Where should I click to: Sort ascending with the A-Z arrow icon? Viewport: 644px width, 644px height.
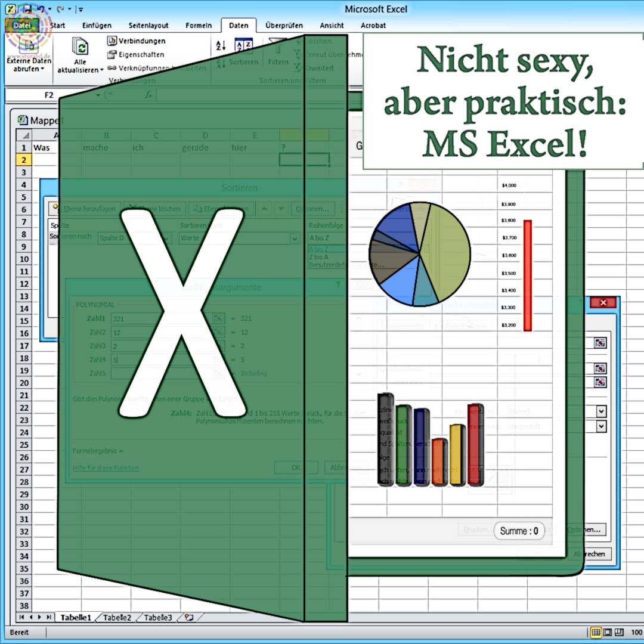pos(221,45)
